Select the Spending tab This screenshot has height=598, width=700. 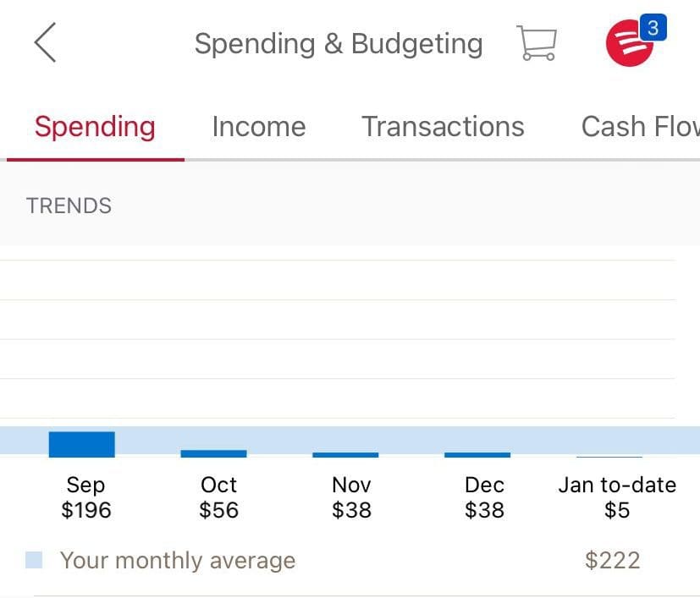coord(95,126)
